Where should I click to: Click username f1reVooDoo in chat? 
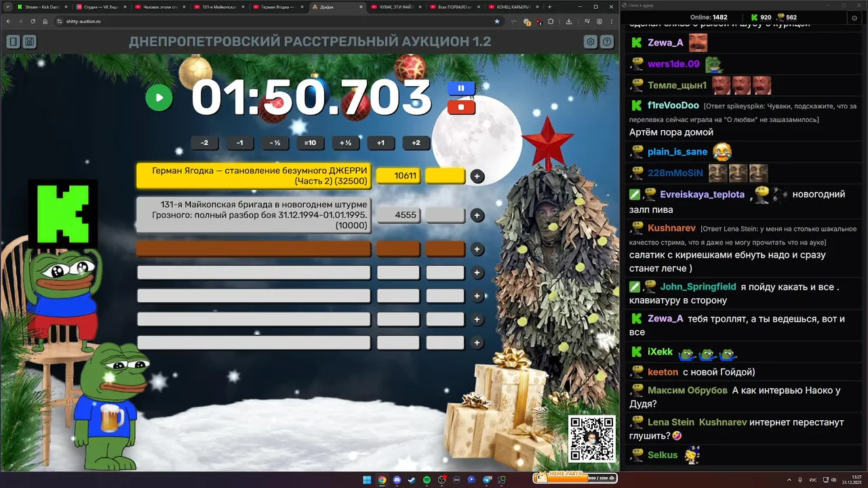(x=673, y=105)
